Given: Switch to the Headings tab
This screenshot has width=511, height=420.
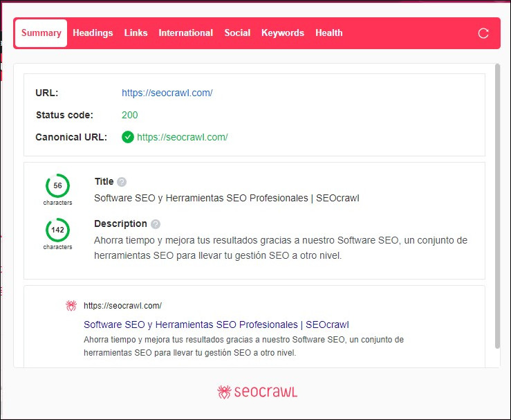Looking at the screenshot, I should pos(93,33).
